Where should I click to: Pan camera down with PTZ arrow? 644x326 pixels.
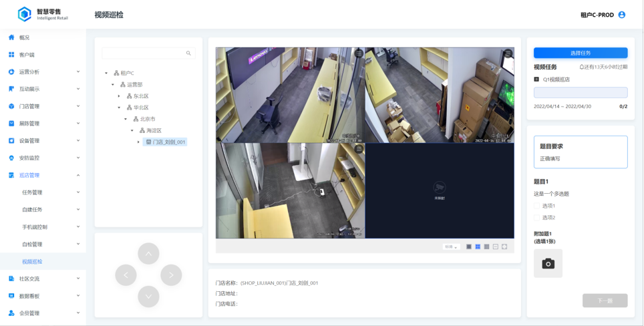tap(148, 297)
